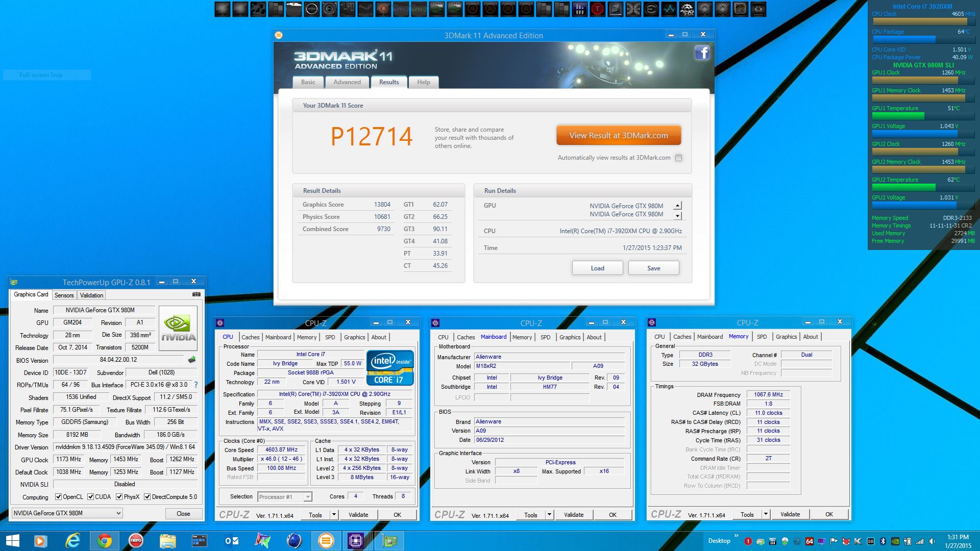Open Help tab in 3DMark
The image size is (980, 551).
[x=424, y=82]
